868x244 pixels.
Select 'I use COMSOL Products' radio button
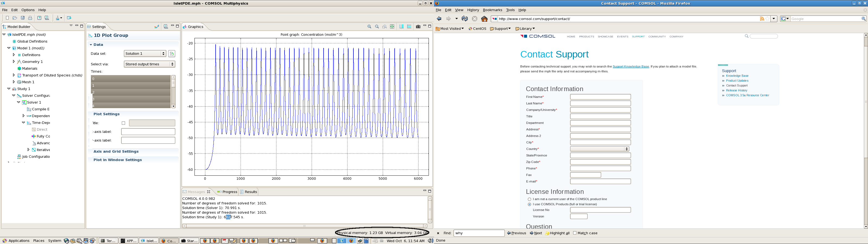click(x=529, y=204)
